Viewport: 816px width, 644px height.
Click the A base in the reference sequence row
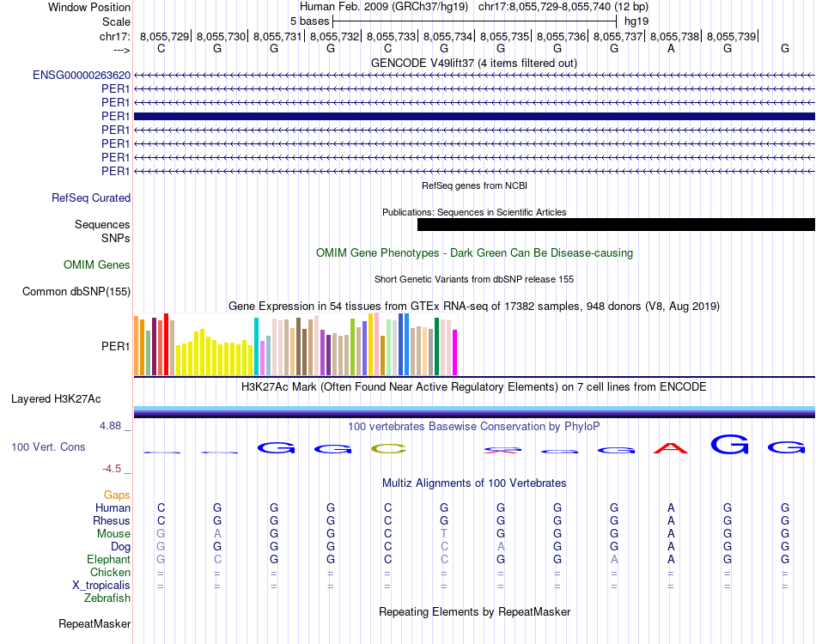[x=671, y=49]
